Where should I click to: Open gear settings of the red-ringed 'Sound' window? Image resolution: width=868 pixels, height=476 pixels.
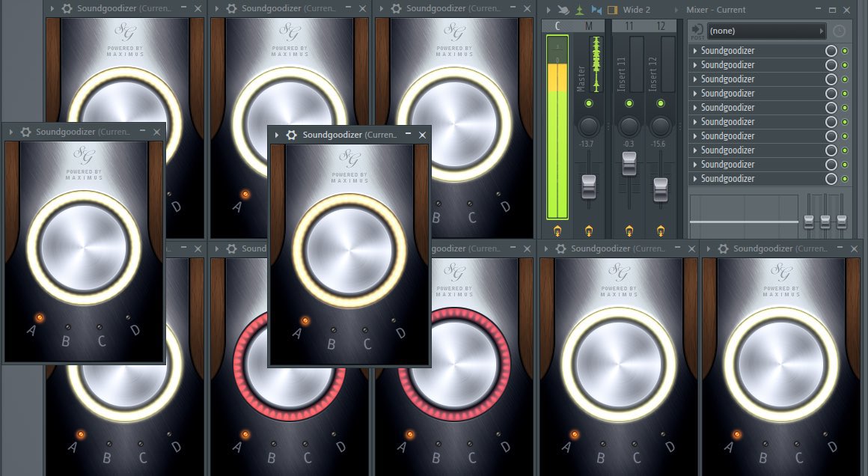231,248
